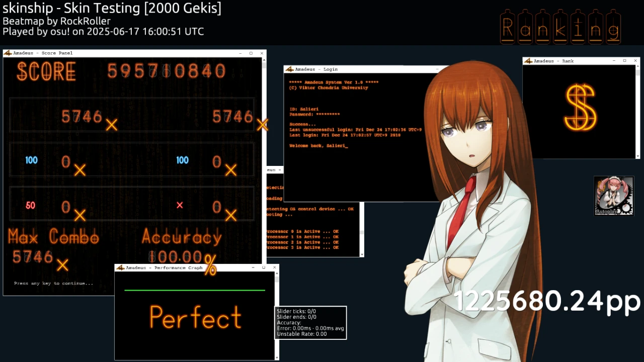Click the Amadeus logo in Login title bar
The image size is (644, 362).
289,69
